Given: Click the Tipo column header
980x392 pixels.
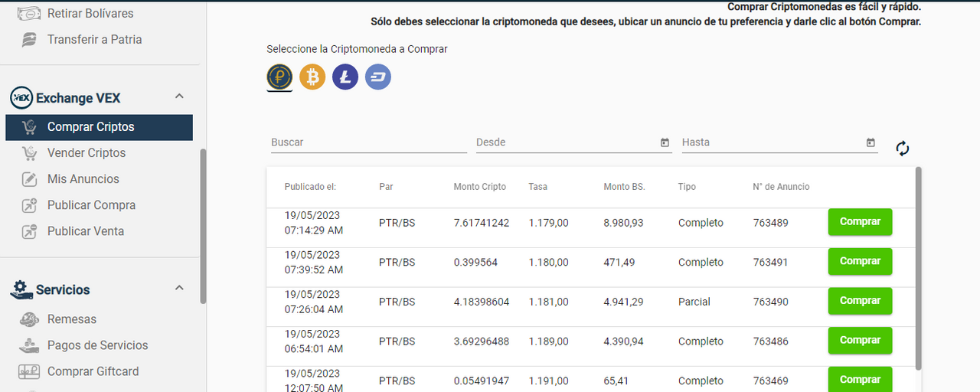Looking at the screenshot, I should (x=687, y=187).
